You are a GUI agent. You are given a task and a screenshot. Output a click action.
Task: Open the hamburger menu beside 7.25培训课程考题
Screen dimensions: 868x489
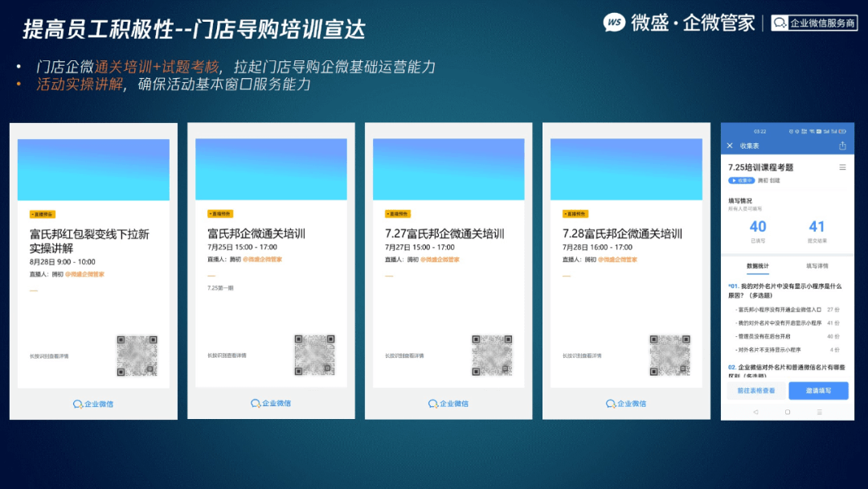point(842,167)
